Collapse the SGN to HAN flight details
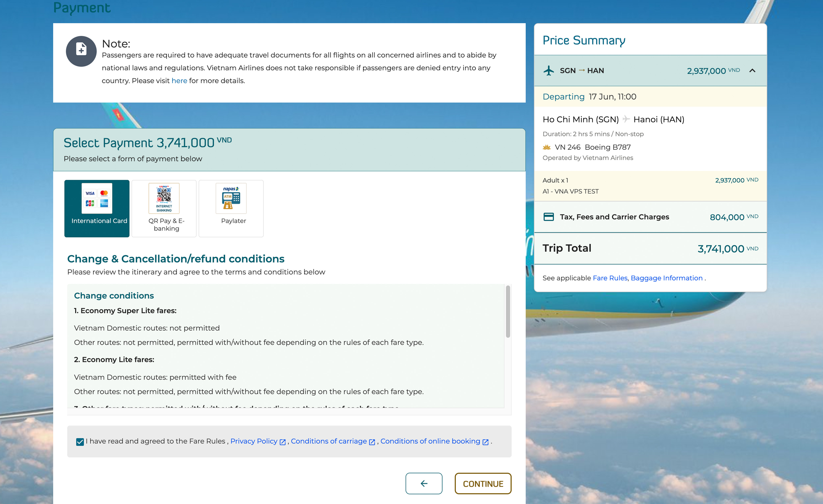This screenshot has height=504, width=823. tap(752, 71)
